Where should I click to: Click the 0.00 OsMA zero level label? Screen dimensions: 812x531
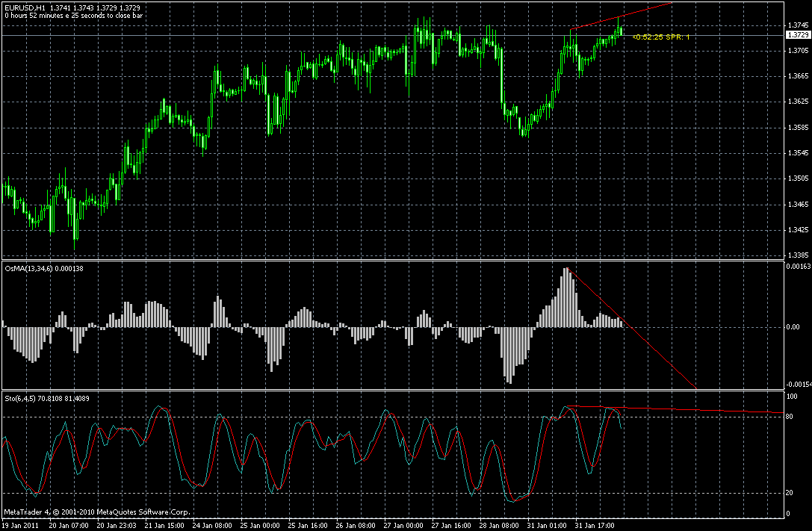[793, 327]
